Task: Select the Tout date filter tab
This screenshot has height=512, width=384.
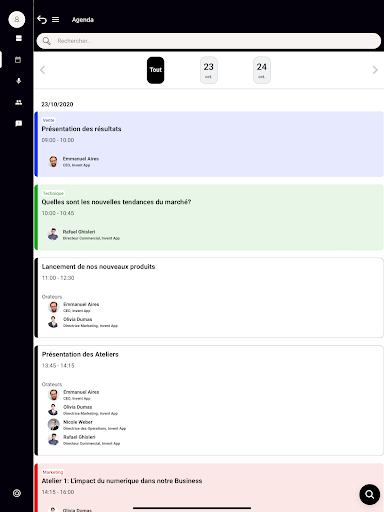Action: 155,70
